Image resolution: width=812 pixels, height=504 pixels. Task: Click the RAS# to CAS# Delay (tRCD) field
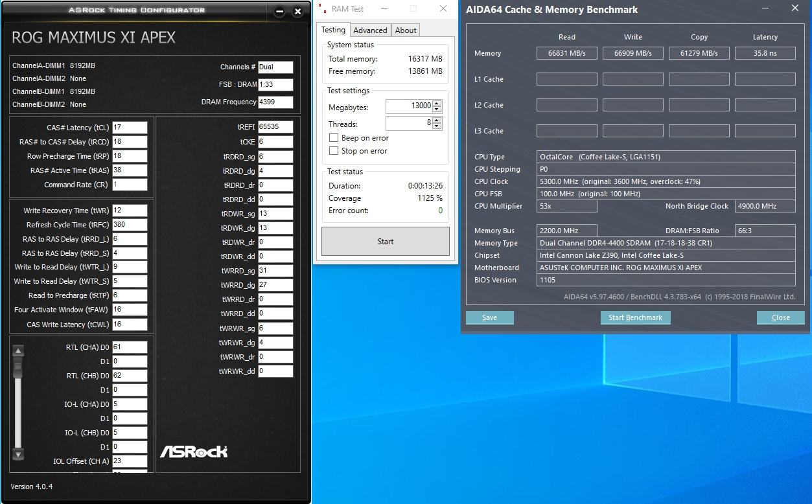[x=130, y=142]
